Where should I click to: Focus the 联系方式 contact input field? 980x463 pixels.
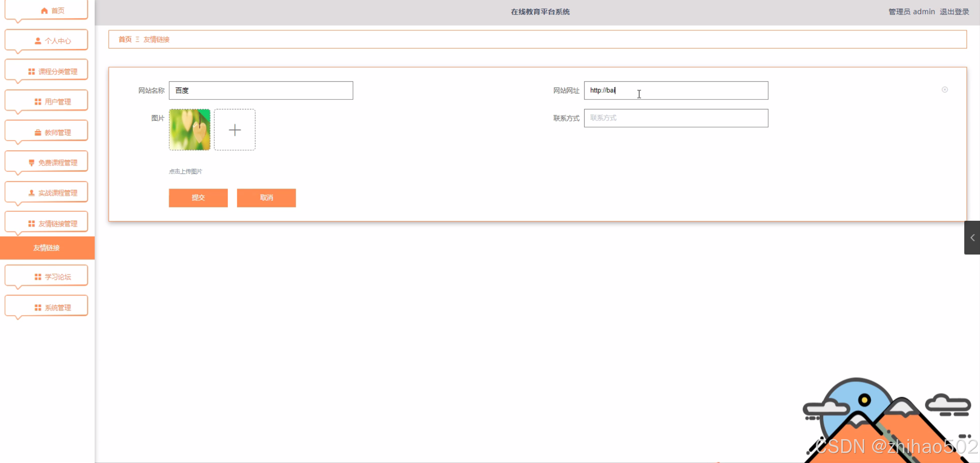tap(675, 118)
